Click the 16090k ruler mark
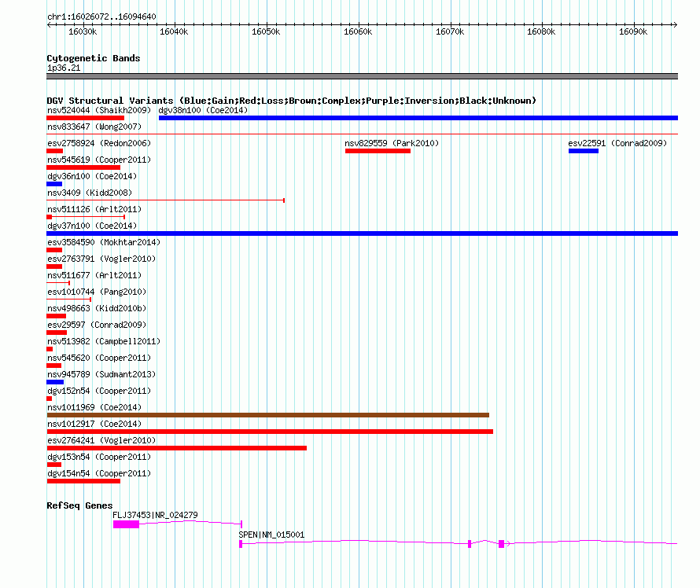Screen dimensions: 700x588 (633, 31)
